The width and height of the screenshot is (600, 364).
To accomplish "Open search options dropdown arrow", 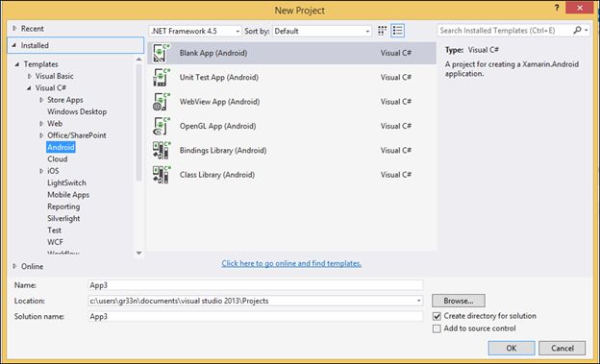I will point(587,30).
